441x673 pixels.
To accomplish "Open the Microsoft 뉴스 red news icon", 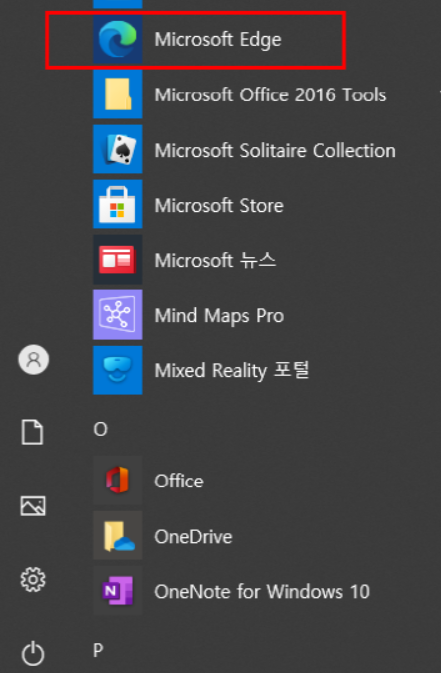I will [x=118, y=259].
